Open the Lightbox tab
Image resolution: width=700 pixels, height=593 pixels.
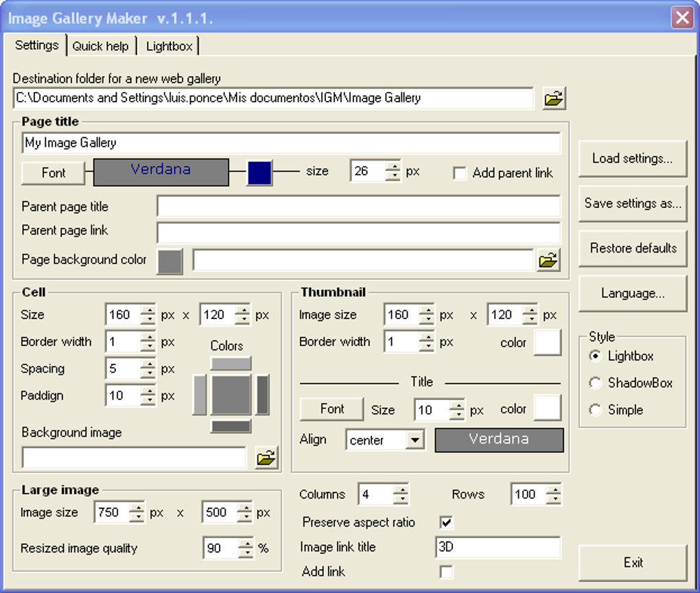(x=168, y=45)
